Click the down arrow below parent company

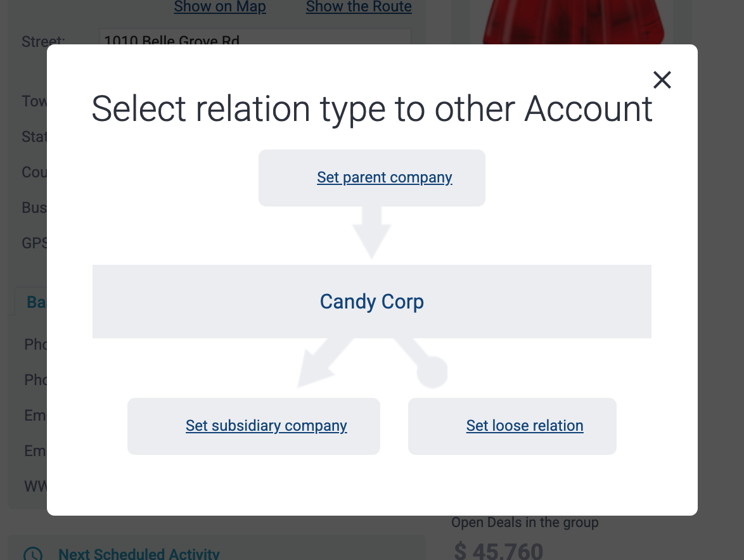[371, 232]
